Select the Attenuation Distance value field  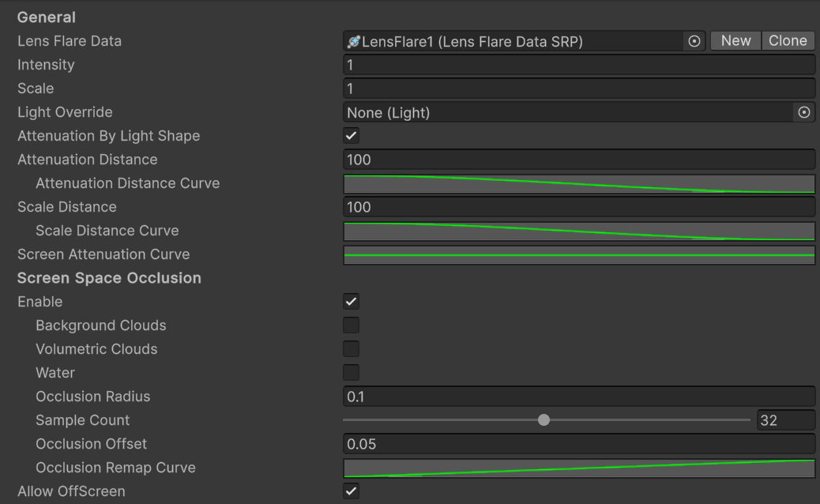(578, 160)
